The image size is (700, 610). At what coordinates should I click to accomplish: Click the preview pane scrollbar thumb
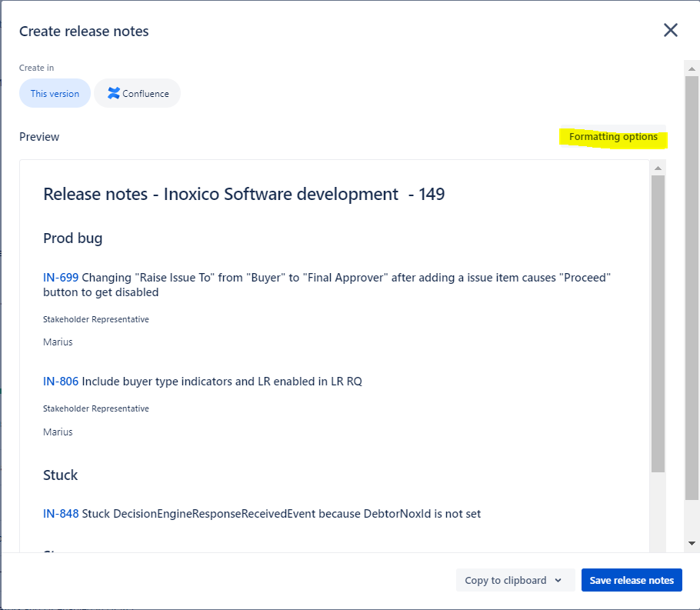click(x=658, y=324)
